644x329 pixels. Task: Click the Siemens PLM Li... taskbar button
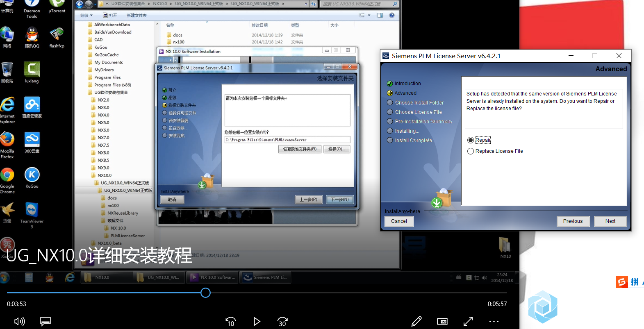[265, 277]
